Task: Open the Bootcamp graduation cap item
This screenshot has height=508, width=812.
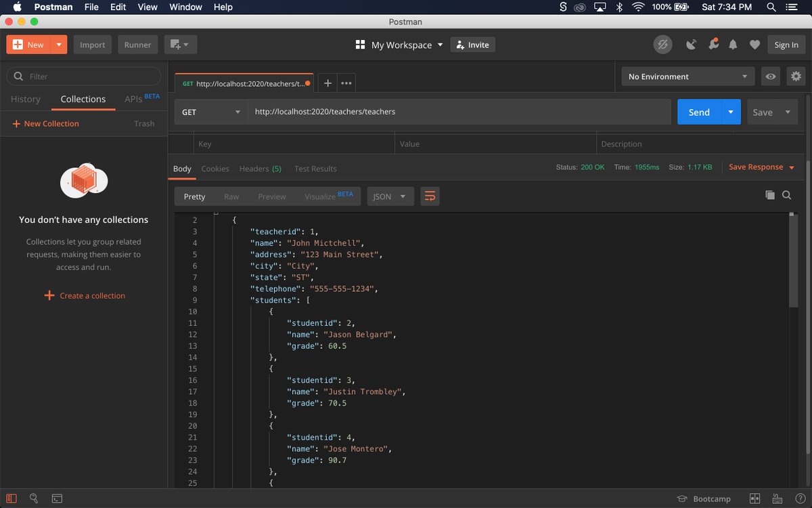Action: coord(704,499)
